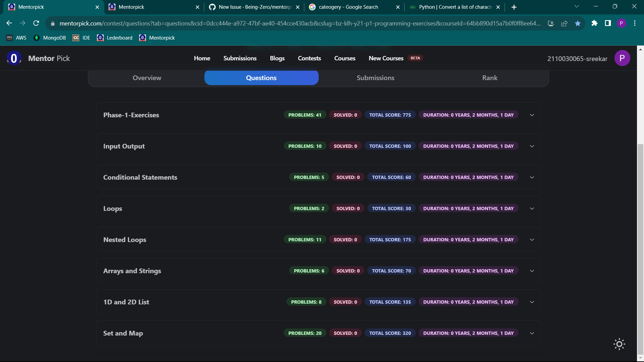The image size is (644, 362).
Task: Click the Mentor Pick logo icon
Action: [13, 58]
